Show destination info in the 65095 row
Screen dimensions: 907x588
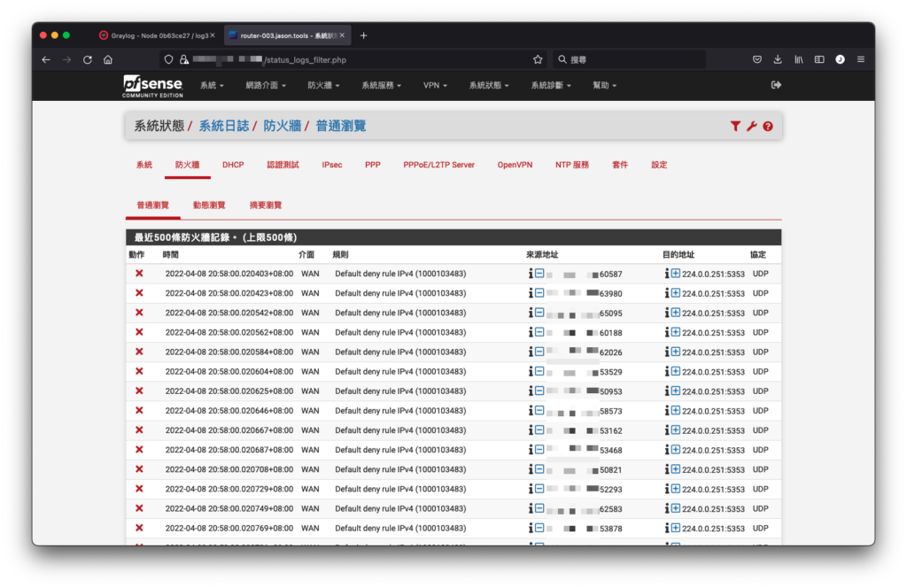[666, 313]
